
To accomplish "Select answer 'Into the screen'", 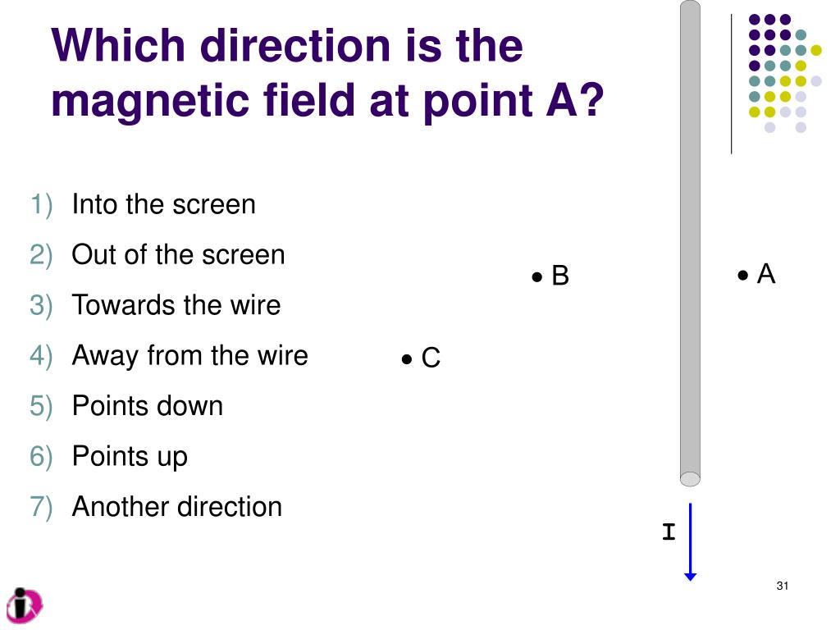I will [163, 204].
